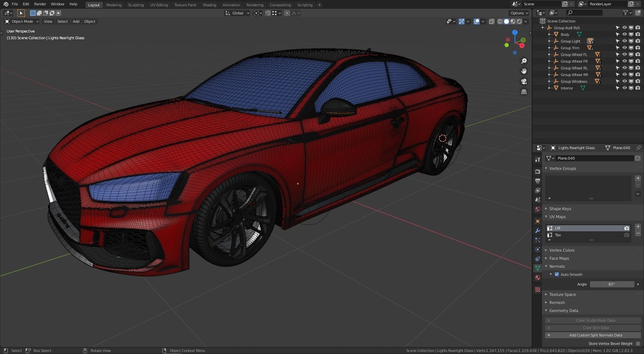644x354 pixels.
Task: Expand the Body object in outliner
Action: click(x=549, y=35)
